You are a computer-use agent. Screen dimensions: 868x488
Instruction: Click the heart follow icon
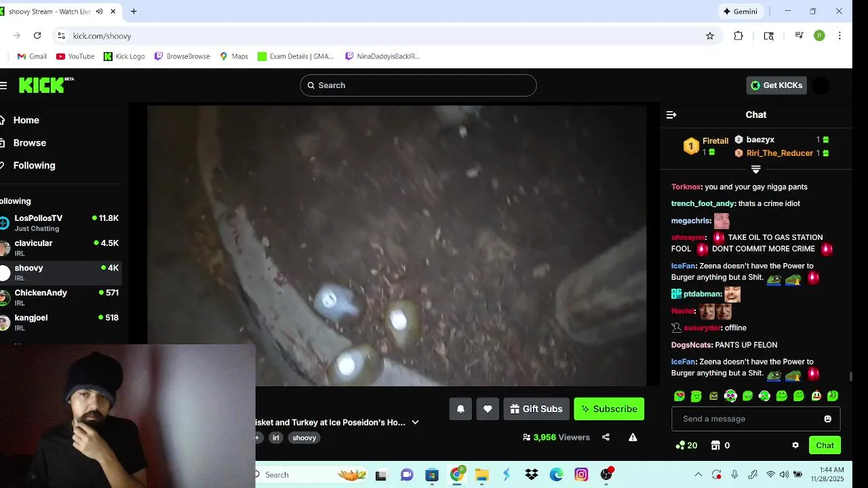pyautogui.click(x=488, y=409)
